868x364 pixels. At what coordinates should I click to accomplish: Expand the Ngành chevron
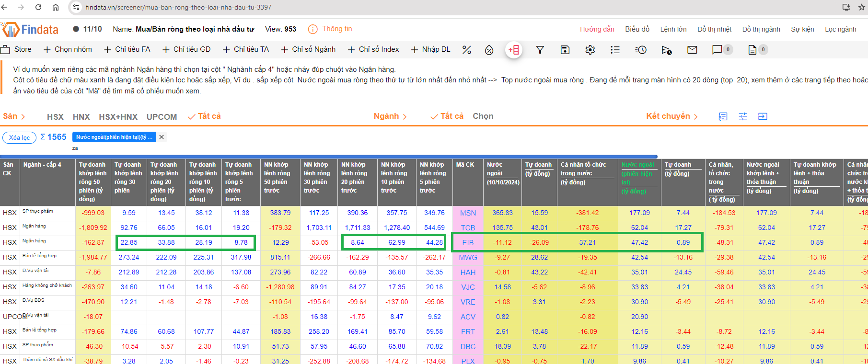(405, 116)
